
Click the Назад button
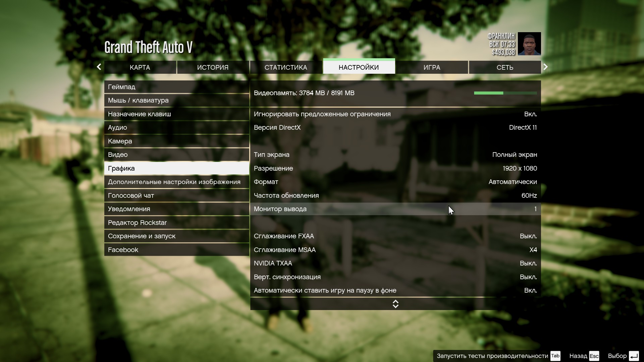click(584, 356)
